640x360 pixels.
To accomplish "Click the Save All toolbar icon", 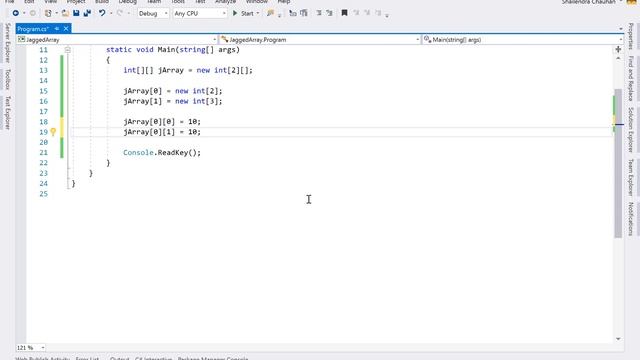I will tap(87, 13).
